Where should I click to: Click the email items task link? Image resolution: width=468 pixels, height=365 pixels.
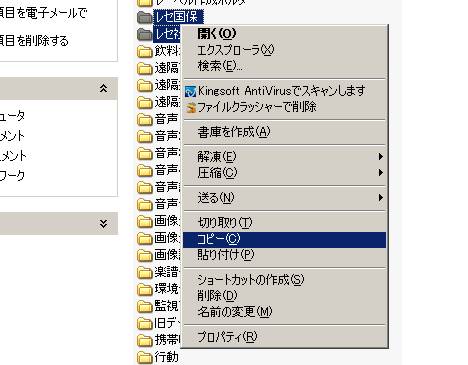click(43, 13)
